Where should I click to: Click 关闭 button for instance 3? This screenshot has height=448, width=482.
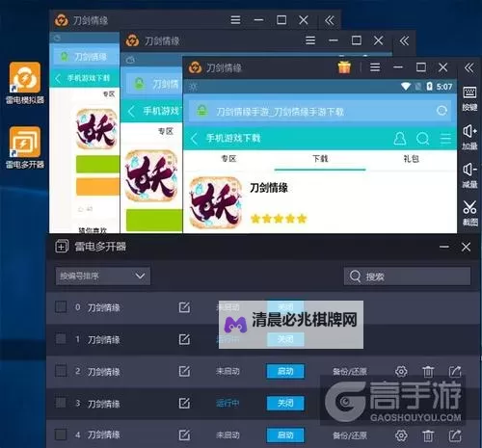(285, 403)
